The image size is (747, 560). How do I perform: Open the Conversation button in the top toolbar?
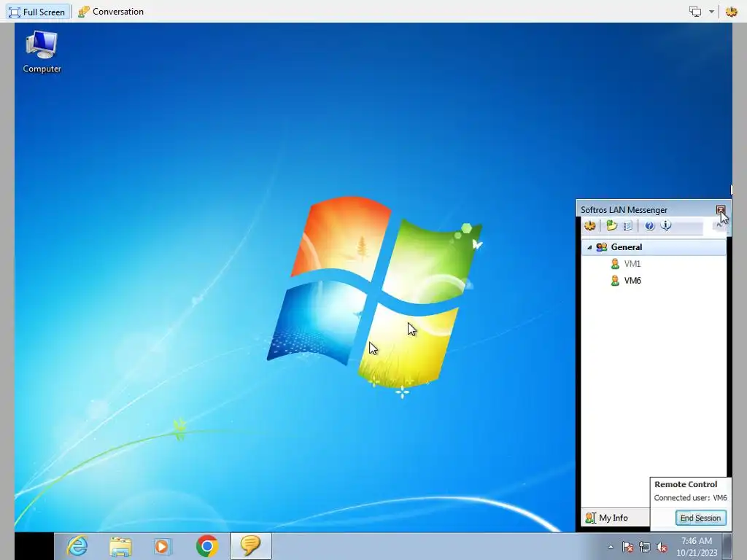[111, 12]
